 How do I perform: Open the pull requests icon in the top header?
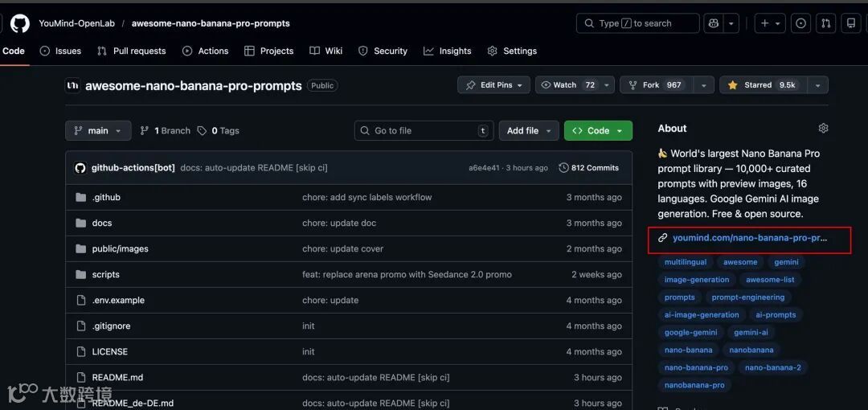826,23
